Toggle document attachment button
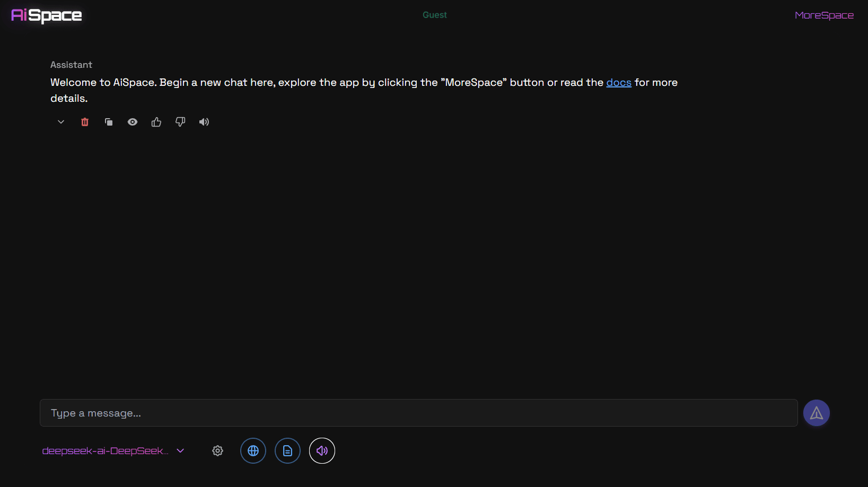Screen dimensions: 868x487 287,451
